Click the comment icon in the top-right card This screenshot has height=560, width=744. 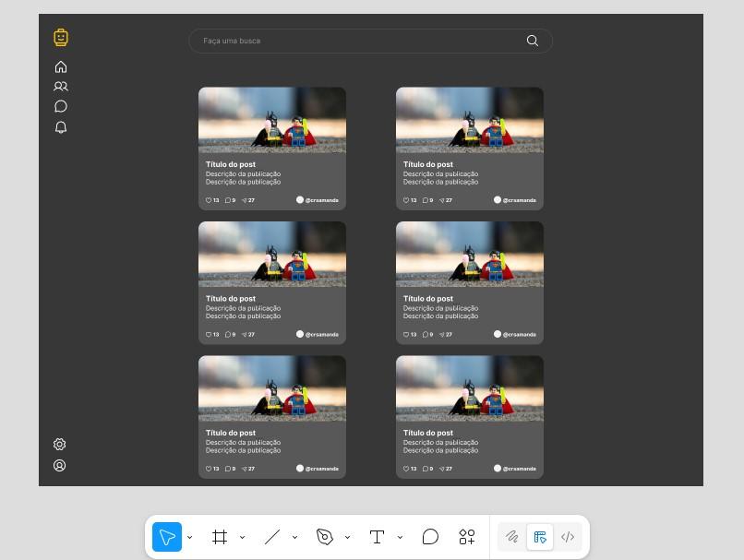[426, 200]
